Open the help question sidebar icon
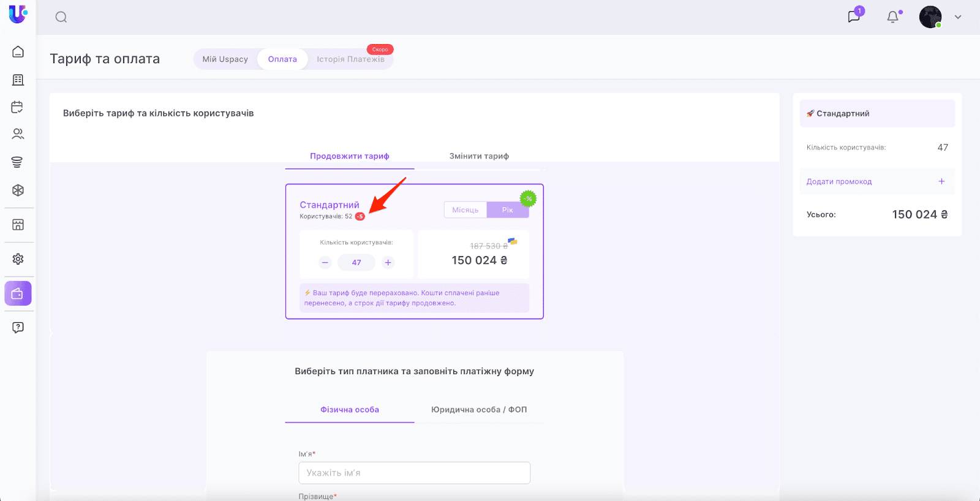980x501 pixels. pyautogui.click(x=18, y=328)
